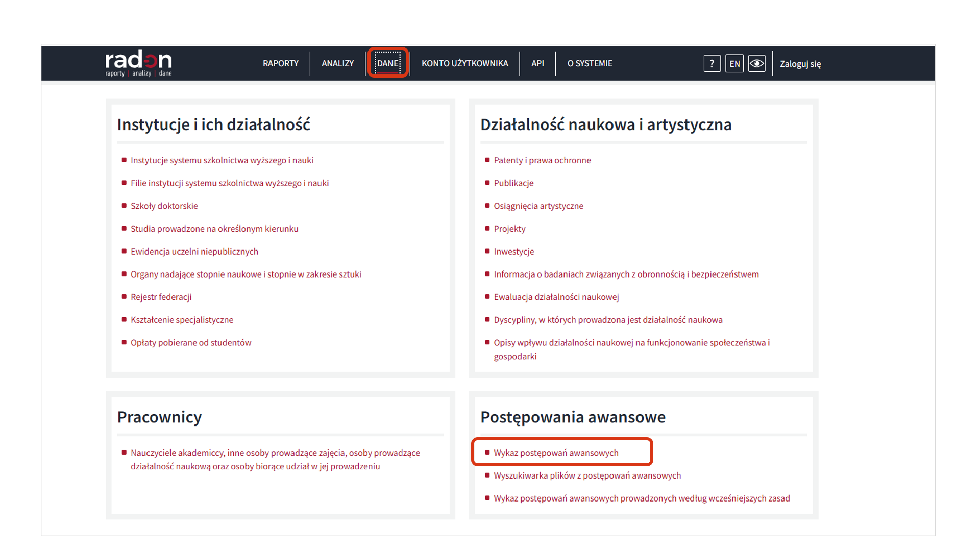Open Ewaluacja działalności naukowej link
Image resolution: width=980 pixels, height=551 pixels.
tap(556, 297)
